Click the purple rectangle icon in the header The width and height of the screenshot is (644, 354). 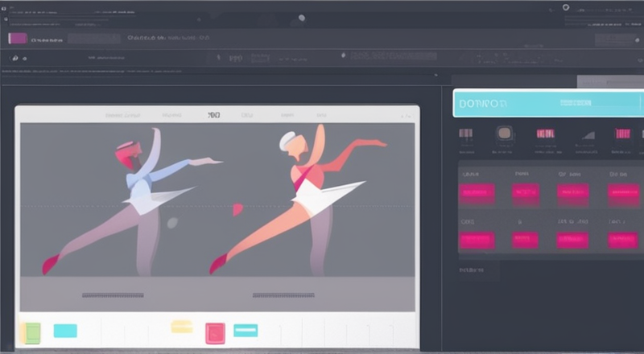(x=18, y=39)
